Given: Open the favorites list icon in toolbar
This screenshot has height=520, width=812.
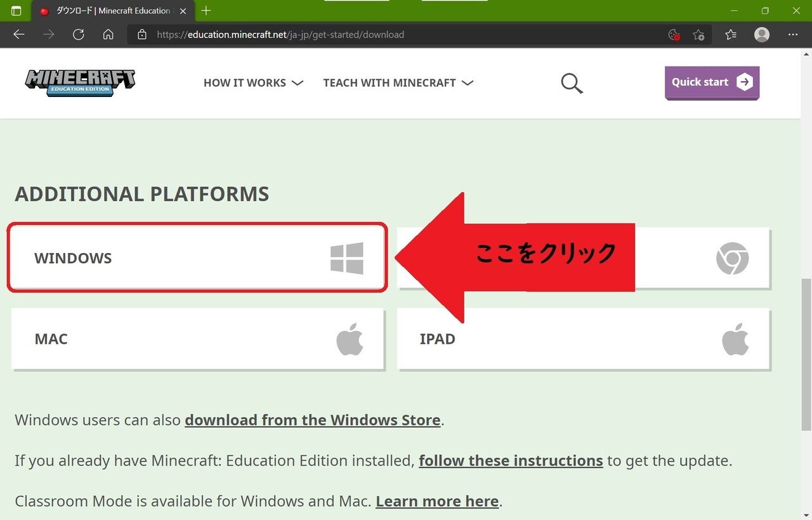Looking at the screenshot, I should (x=730, y=35).
